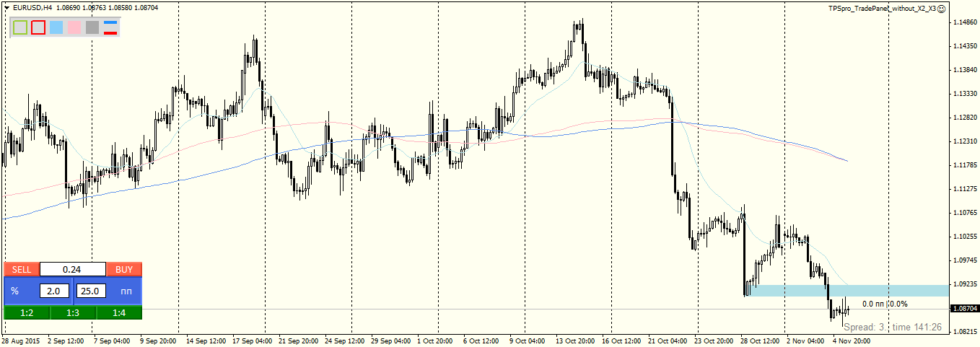Image resolution: width=980 pixels, height=347 pixels.
Task: Select the light blue filled zone icon
Action: tap(56, 27)
